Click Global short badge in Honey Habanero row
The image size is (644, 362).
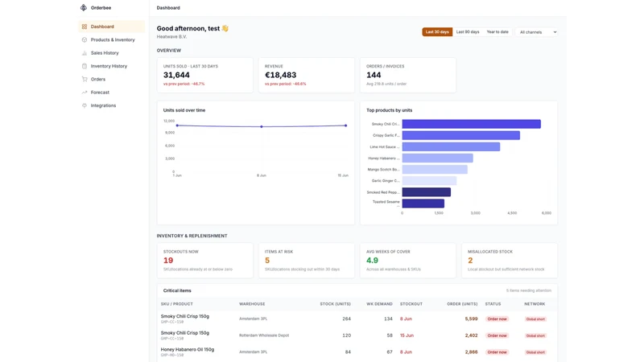(535, 352)
